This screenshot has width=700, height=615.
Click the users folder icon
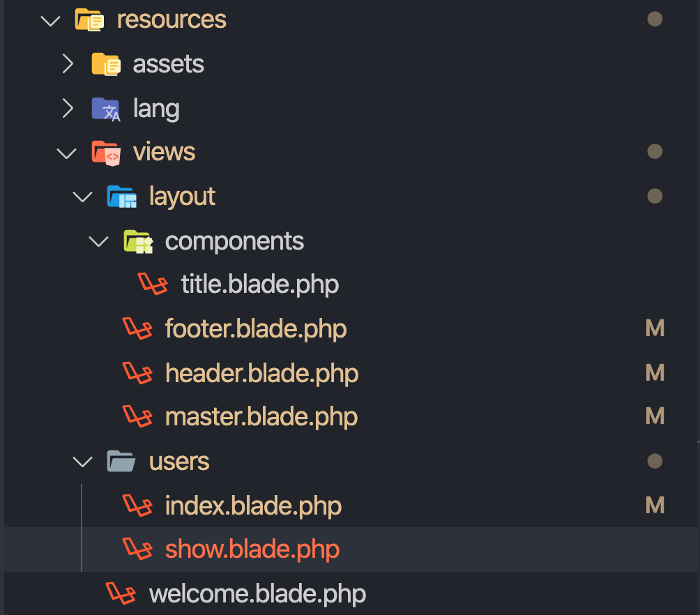point(122,461)
